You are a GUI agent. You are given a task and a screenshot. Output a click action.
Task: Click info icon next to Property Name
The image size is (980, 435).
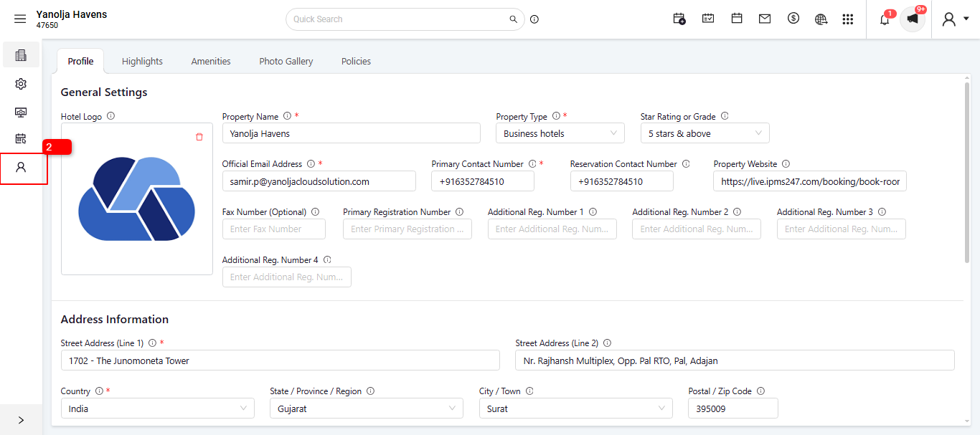tap(287, 116)
